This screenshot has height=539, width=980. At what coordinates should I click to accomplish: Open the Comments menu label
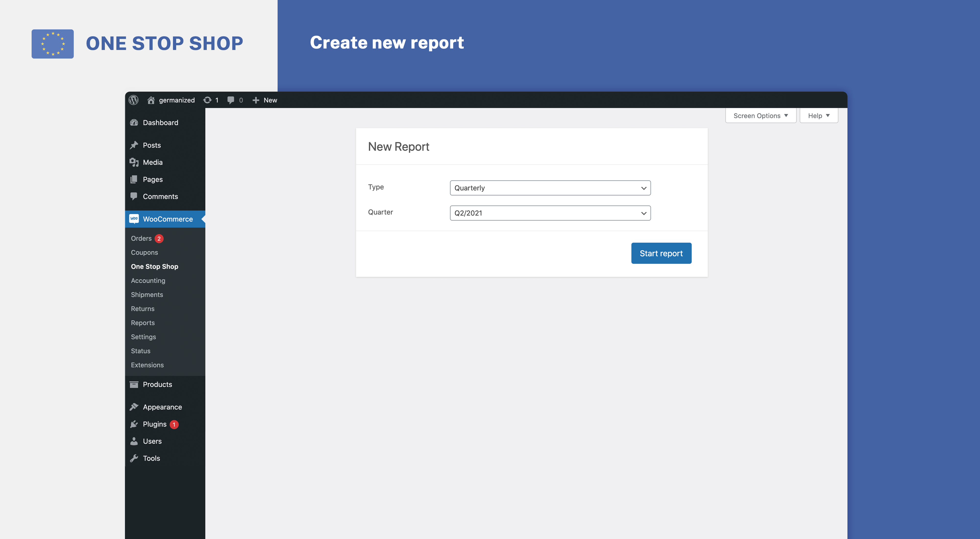[160, 197]
